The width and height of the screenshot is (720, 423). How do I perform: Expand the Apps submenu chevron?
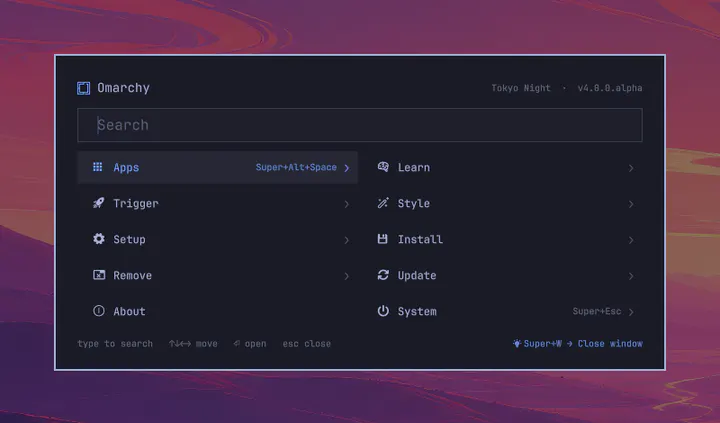pos(347,168)
